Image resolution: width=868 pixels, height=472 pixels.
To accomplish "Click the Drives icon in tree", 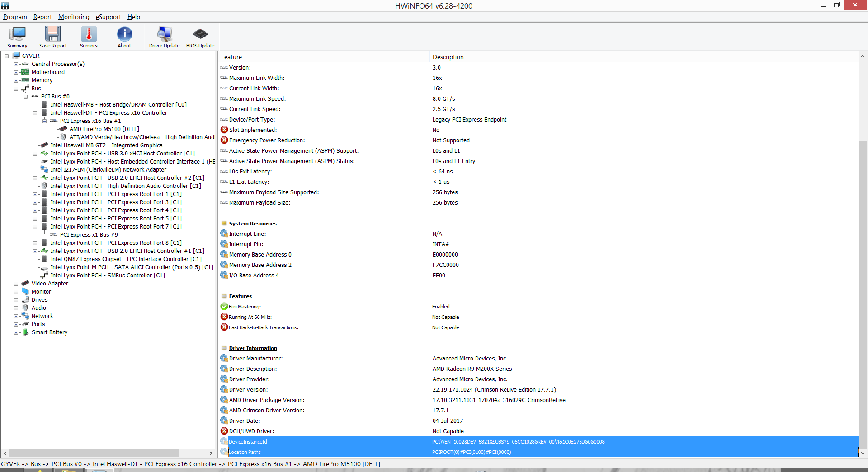I will click(x=25, y=299).
